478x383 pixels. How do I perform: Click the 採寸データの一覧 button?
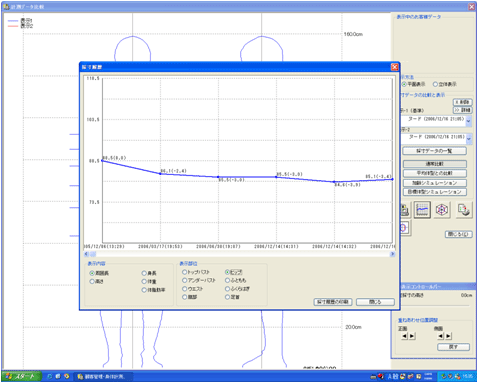pyautogui.click(x=434, y=151)
